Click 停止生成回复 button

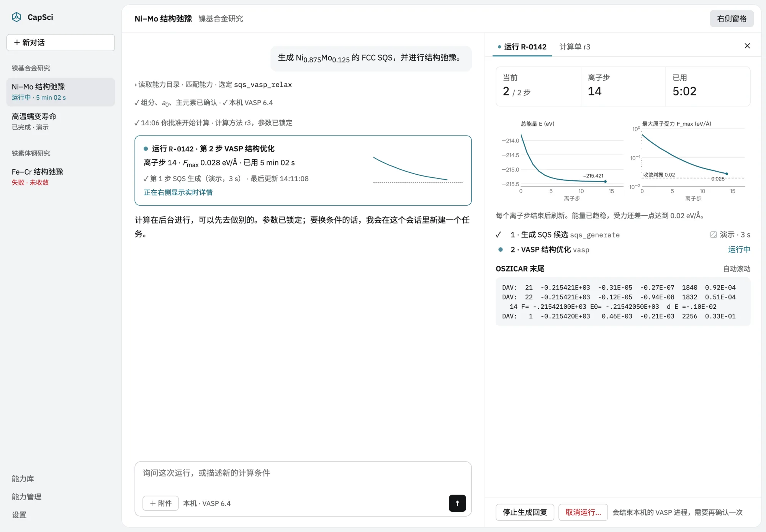(x=525, y=512)
